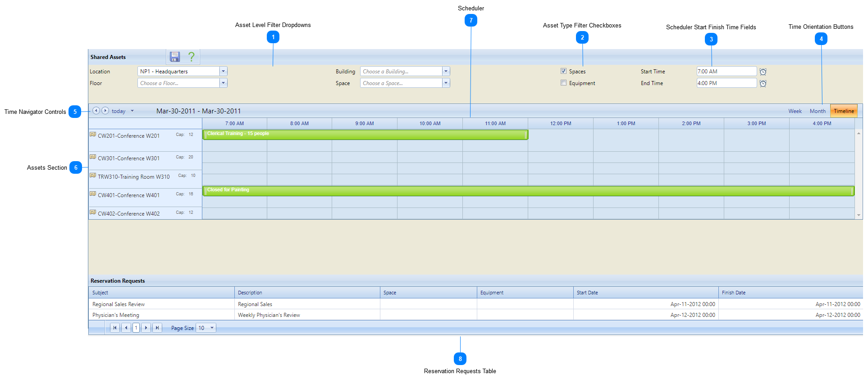Jump to last page of reservation requests

click(157, 328)
